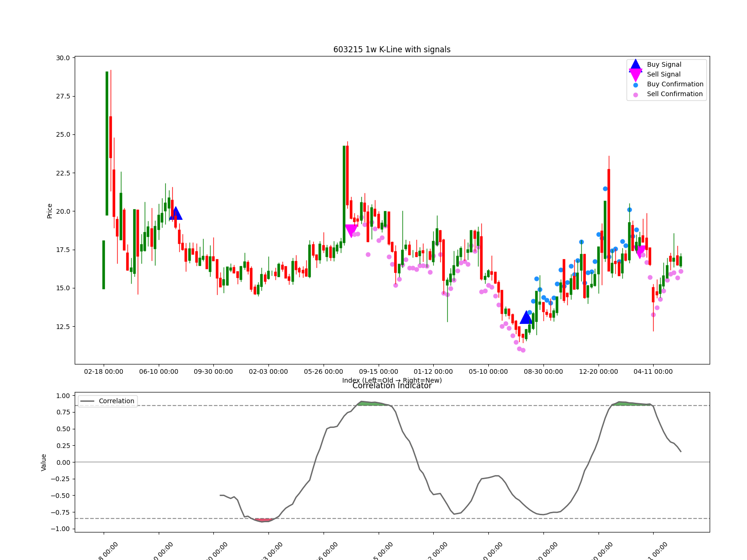Click the −1.00 correlation tick label
The image size is (747, 560).
pos(60,529)
